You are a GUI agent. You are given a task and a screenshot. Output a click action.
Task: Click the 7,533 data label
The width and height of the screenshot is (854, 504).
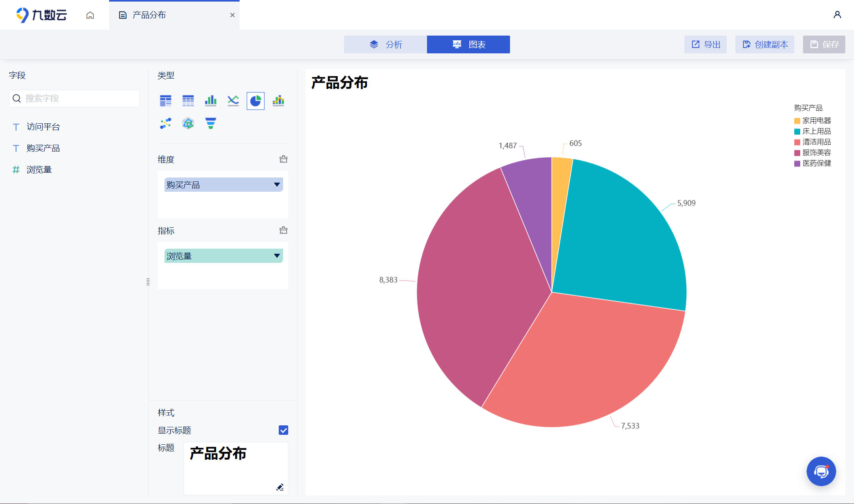point(630,426)
